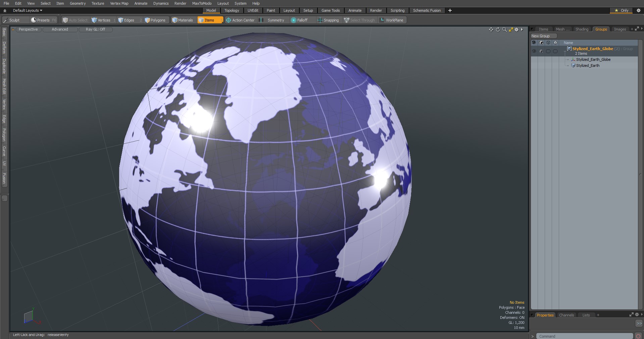Select the Items mode button
The image size is (644, 339).
tap(210, 20)
